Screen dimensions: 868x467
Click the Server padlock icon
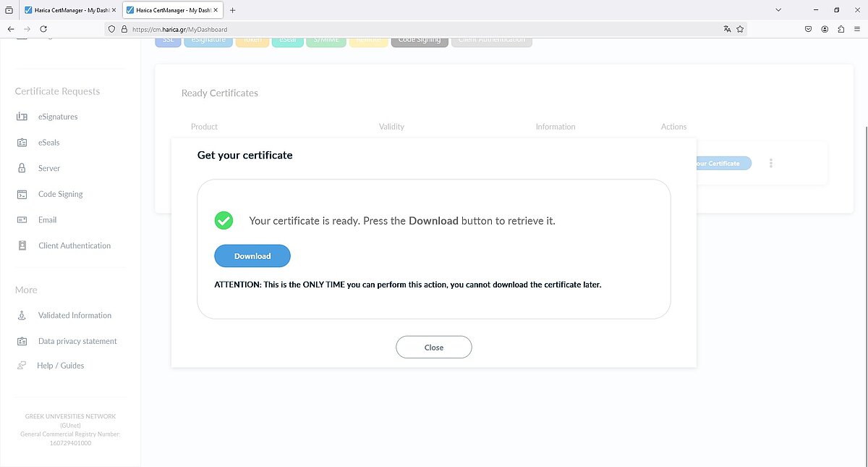22,168
